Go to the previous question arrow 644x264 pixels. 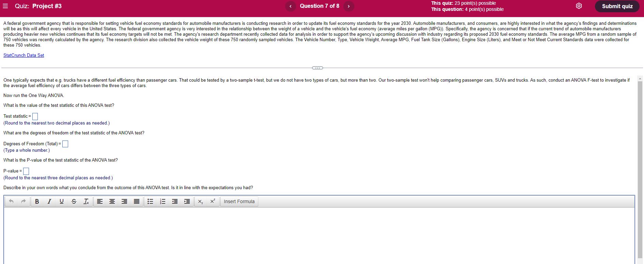pyautogui.click(x=290, y=6)
